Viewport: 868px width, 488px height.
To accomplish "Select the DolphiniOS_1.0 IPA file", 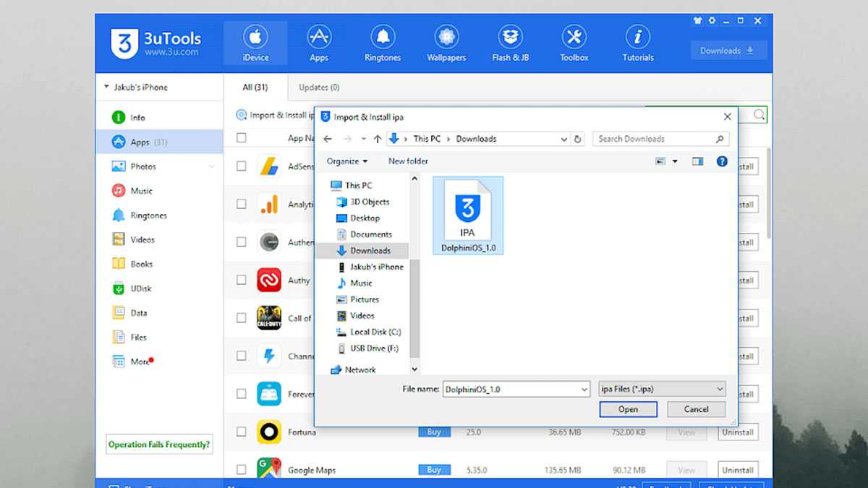I will pos(467,215).
